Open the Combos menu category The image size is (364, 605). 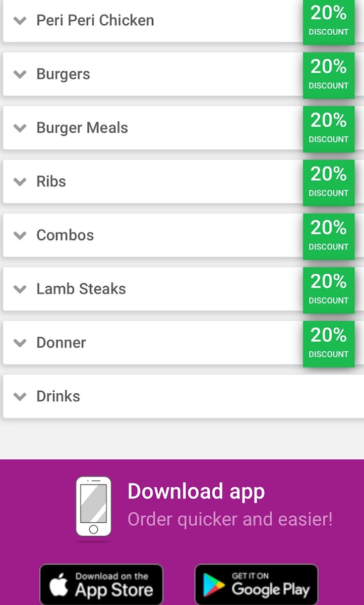pos(65,235)
